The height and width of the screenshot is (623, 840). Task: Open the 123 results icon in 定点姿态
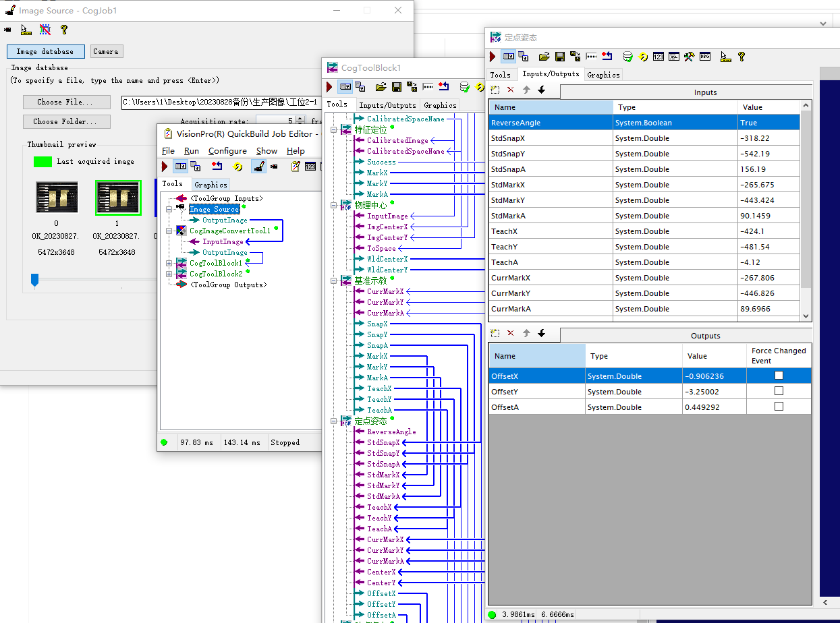click(659, 57)
